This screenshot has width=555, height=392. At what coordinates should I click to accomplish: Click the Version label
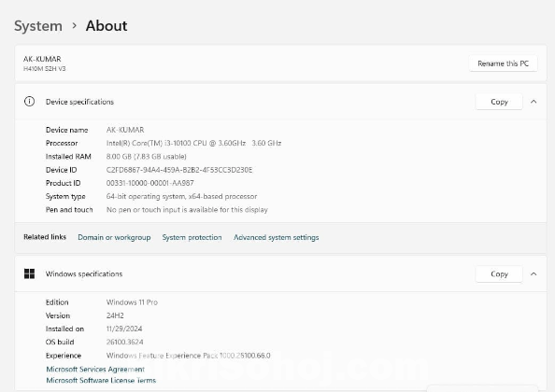tap(58, 315)
